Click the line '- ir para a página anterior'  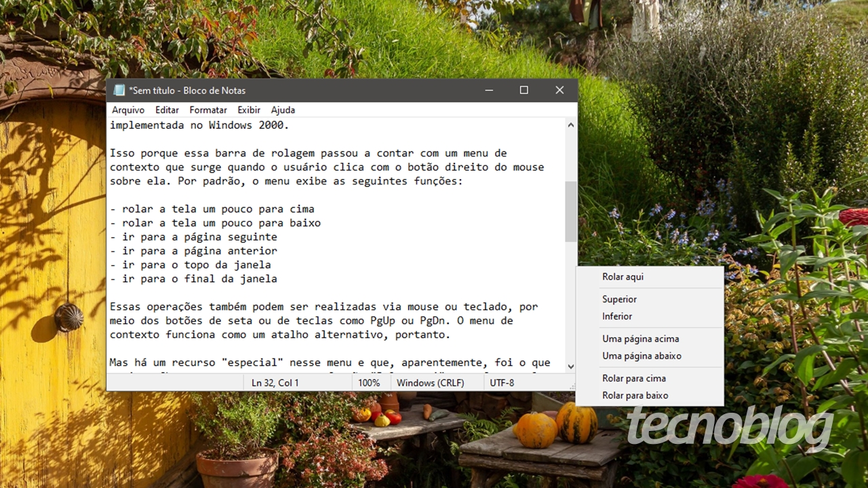pos(193,251)
